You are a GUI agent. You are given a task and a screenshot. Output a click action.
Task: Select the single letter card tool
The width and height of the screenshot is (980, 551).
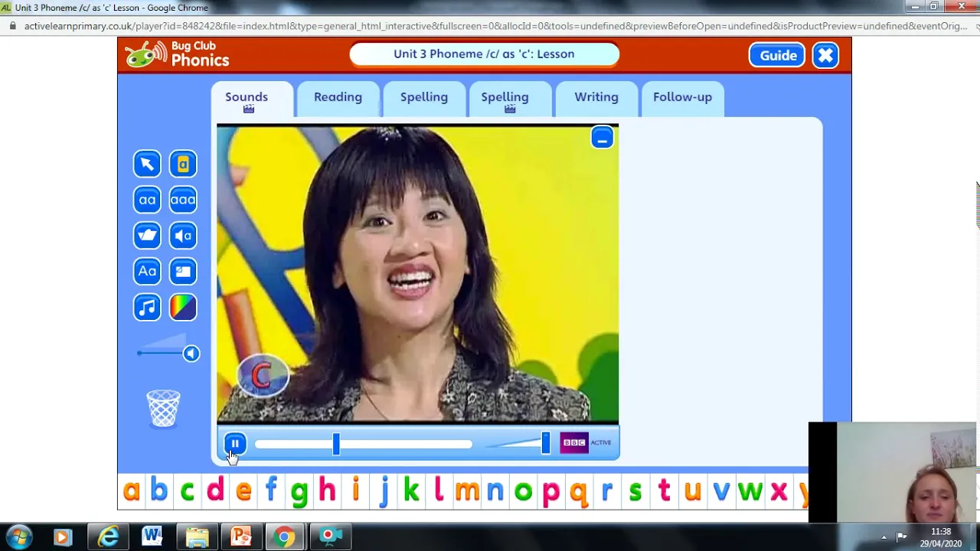coord(183,164)
